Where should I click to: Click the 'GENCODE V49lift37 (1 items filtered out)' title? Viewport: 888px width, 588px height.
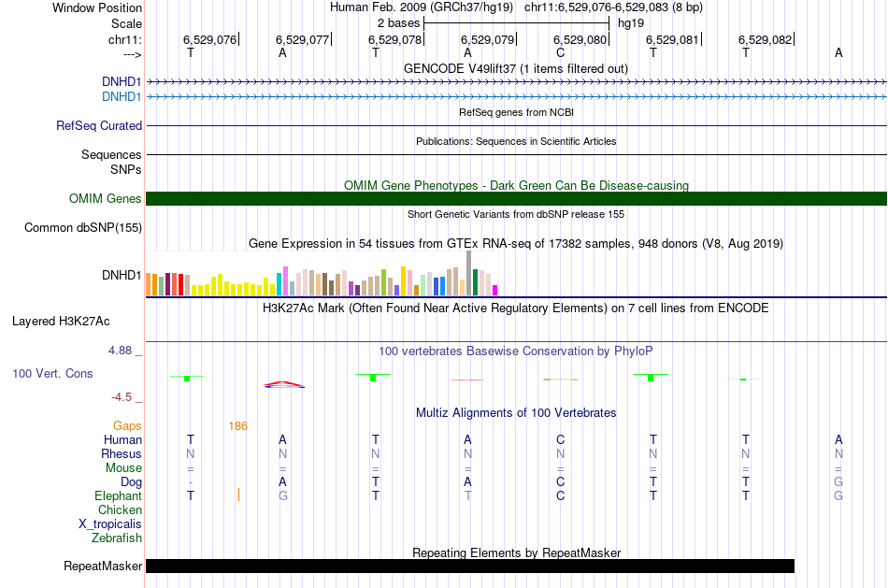coord(516,68)
